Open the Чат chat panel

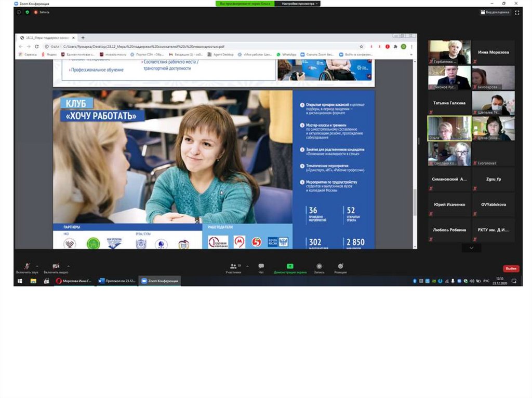point(261,268)
